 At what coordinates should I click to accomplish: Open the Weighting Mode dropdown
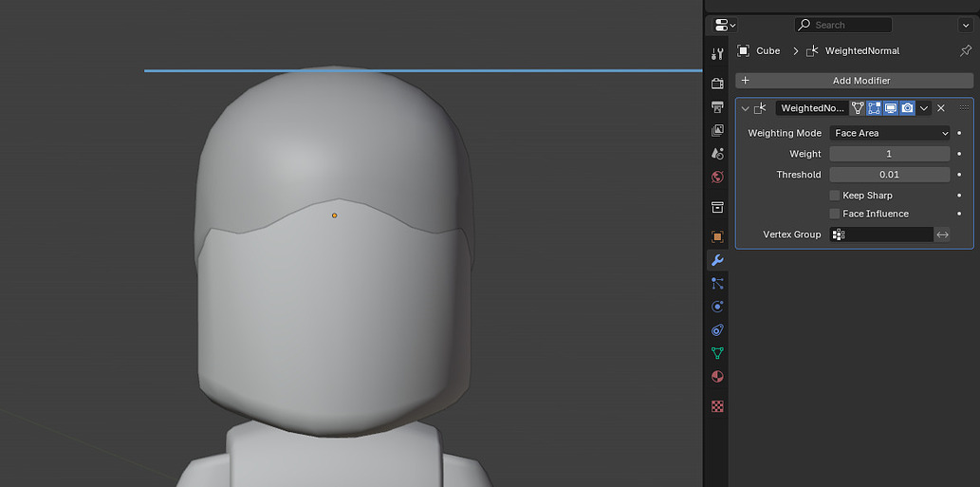pos(889,133)
